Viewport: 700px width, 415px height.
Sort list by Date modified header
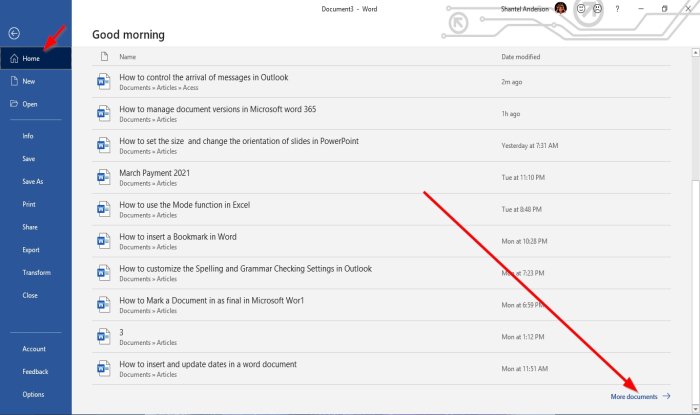coord(521,57)
